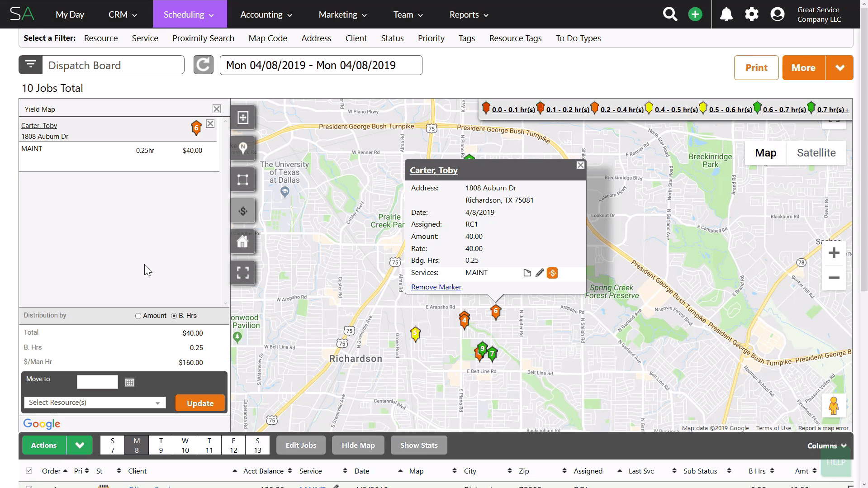Switch map to Map view
This screenshot has height=488, width=868.
tap(765, 153)
